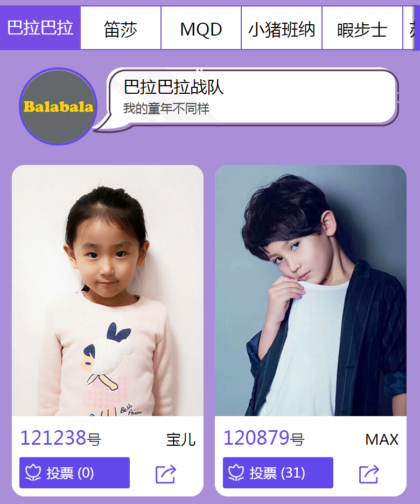Select the partially visible tab after 暇步士
Viewport: 420px width, 504px height.
[x=409, y=28]
